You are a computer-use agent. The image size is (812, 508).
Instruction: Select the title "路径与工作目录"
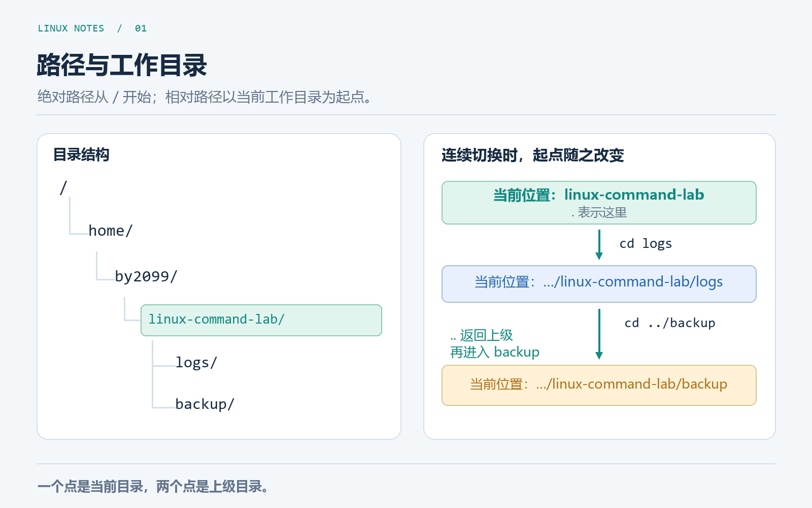(x=122, y=66)
